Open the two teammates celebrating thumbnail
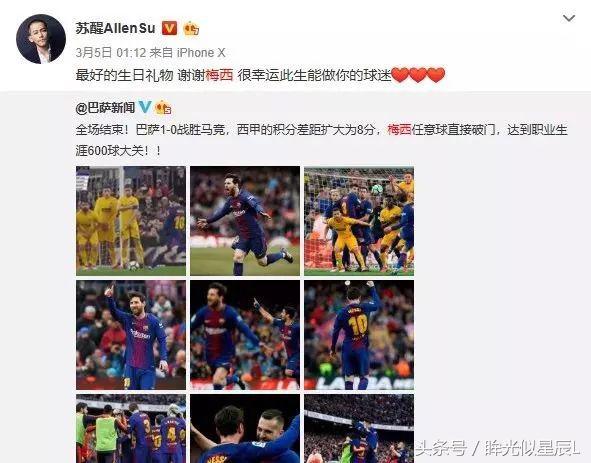 (x=245, y=335)
